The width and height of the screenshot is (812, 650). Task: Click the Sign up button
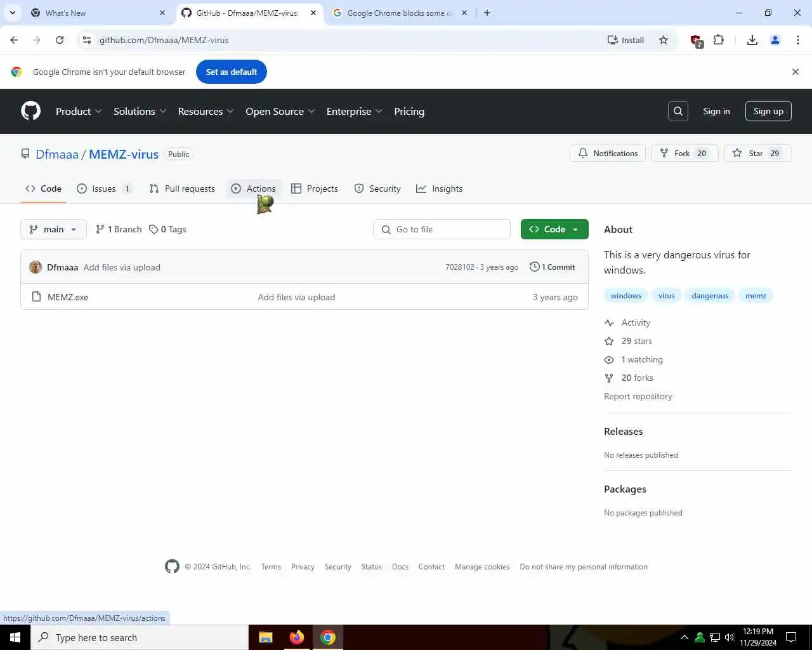pyautogui.click(x=768, y=111)
